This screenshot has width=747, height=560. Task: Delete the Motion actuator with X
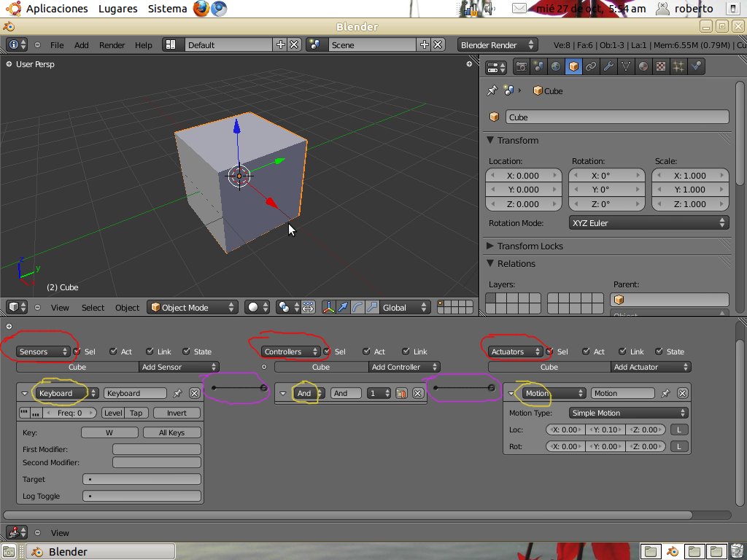pyautogui.click(x=682, y=393)
